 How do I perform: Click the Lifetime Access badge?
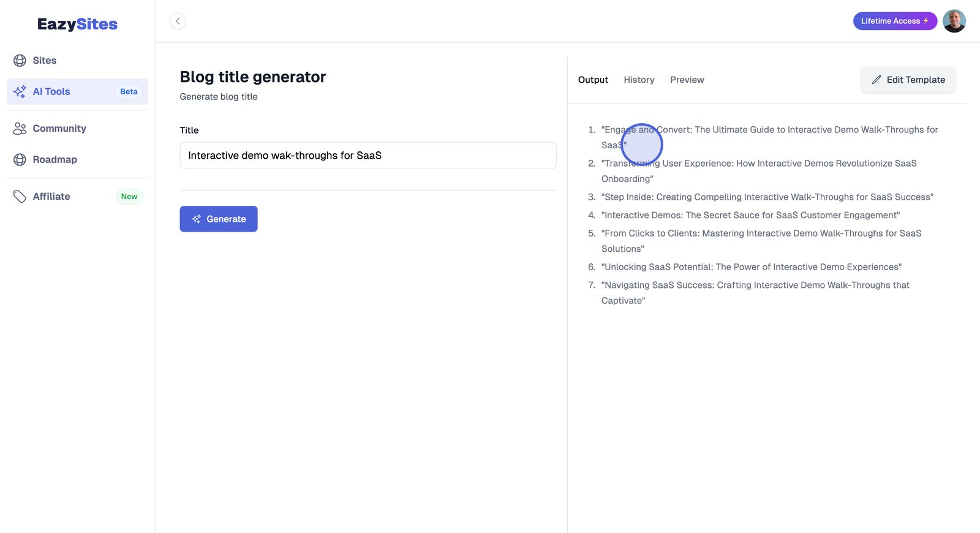[894, 21]
